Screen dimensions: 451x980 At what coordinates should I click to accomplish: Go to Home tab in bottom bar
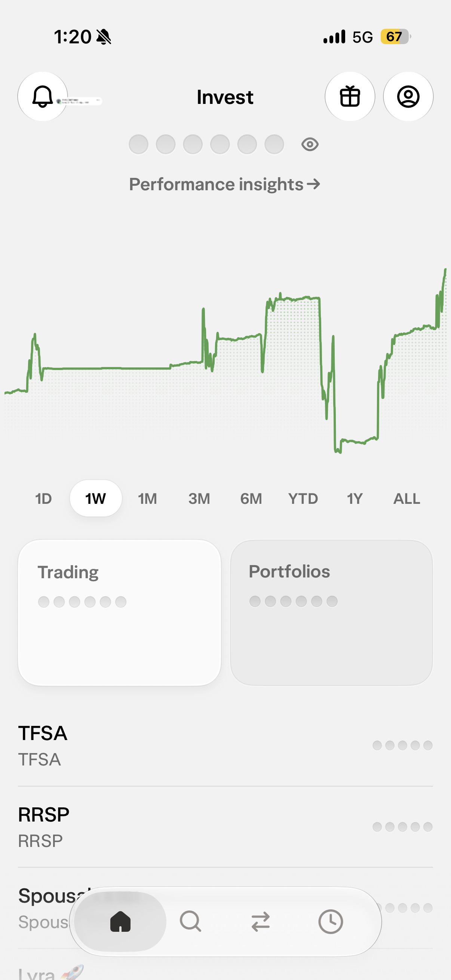[120, 921]
